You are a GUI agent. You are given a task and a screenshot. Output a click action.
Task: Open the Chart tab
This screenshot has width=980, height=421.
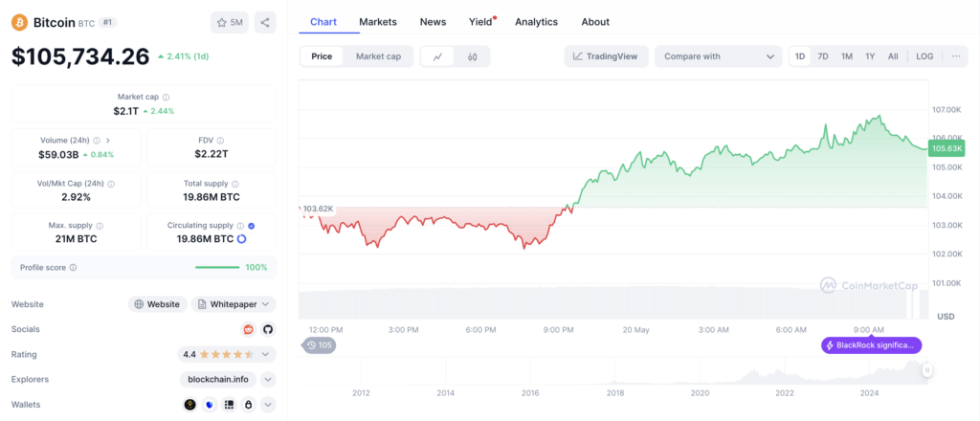click(323, 22)
